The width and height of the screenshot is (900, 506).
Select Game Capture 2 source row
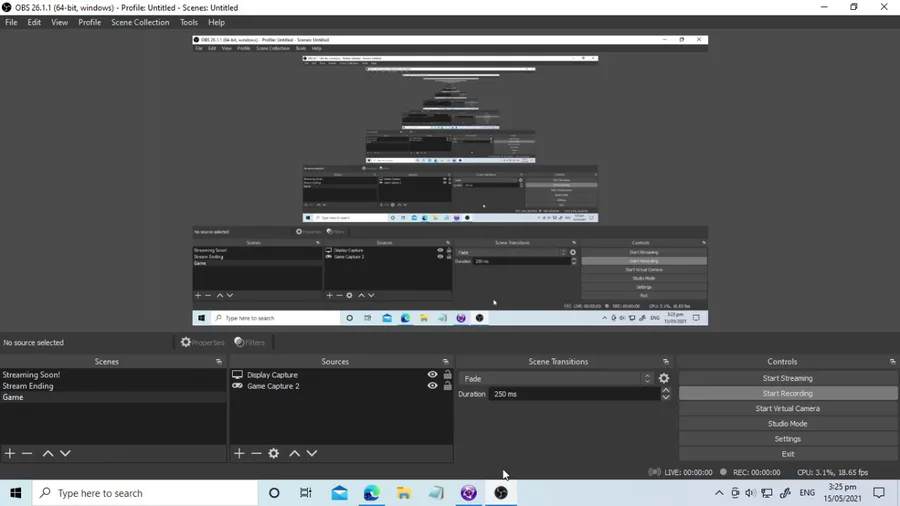(341, 386)
